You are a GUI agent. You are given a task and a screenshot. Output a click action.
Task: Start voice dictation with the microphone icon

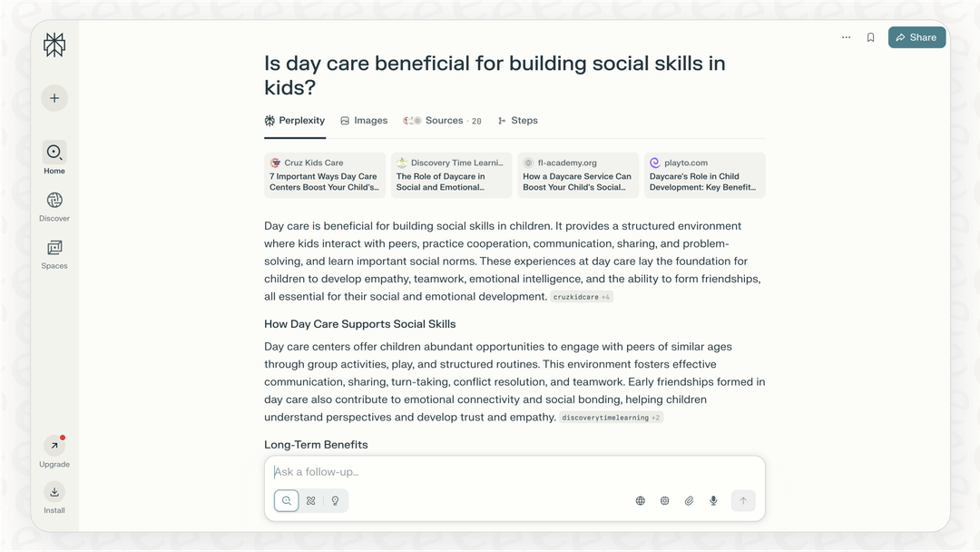point(713,500)
